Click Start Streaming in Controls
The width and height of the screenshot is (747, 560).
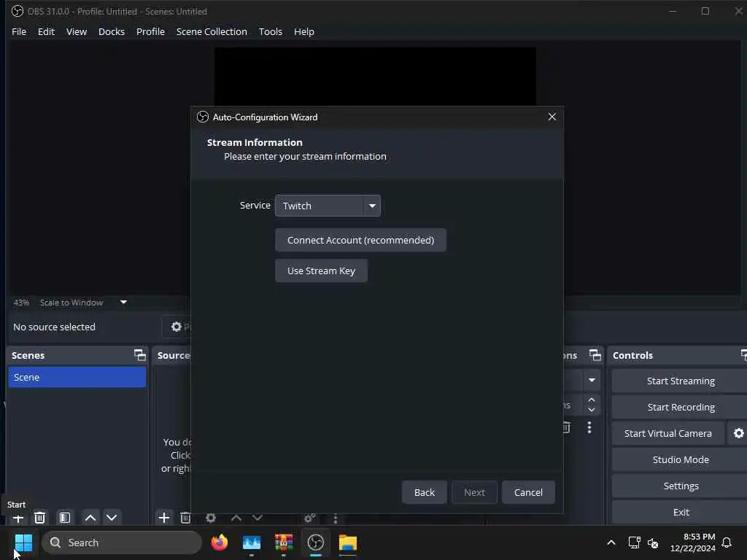(681, 381)
